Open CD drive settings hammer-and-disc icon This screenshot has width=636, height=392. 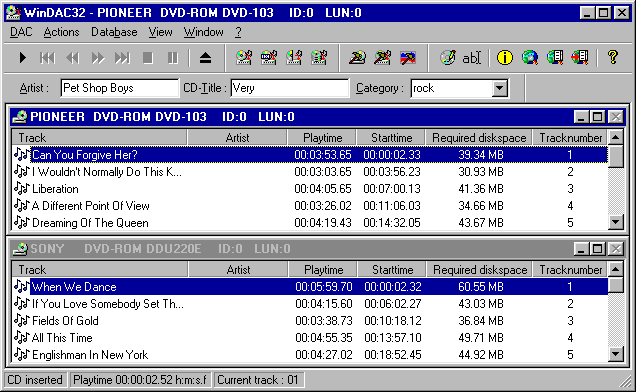click(357, 58)
